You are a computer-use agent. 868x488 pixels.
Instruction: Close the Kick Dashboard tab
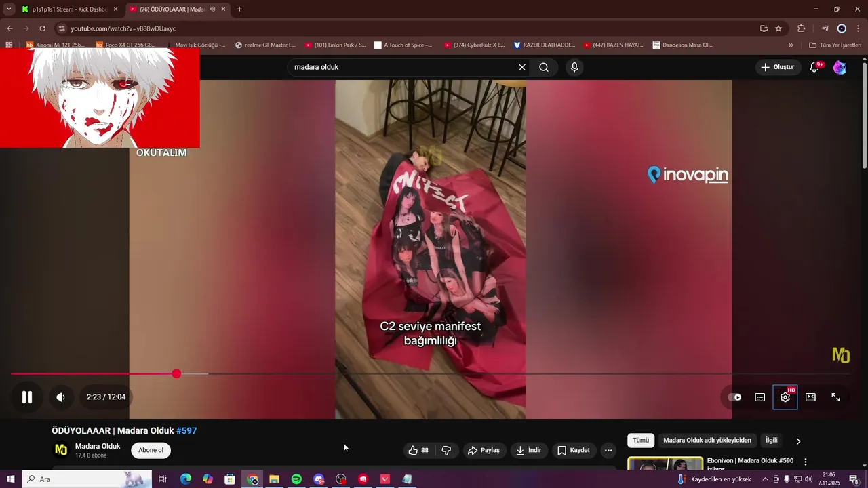115,9
